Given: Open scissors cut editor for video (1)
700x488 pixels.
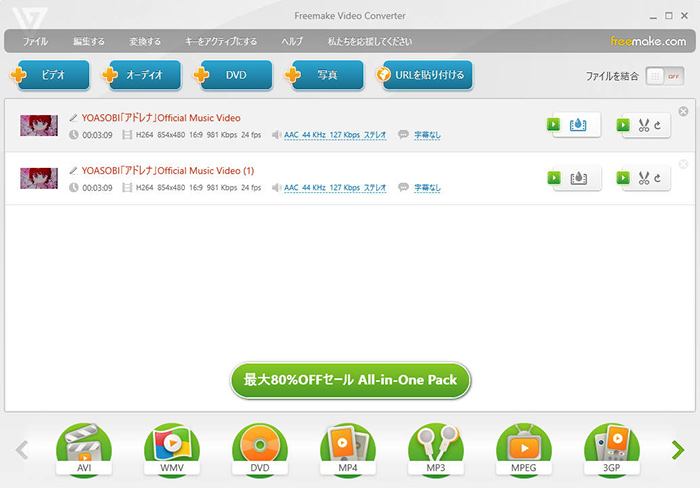Looking at the screenshot, I should pos(643,179).
